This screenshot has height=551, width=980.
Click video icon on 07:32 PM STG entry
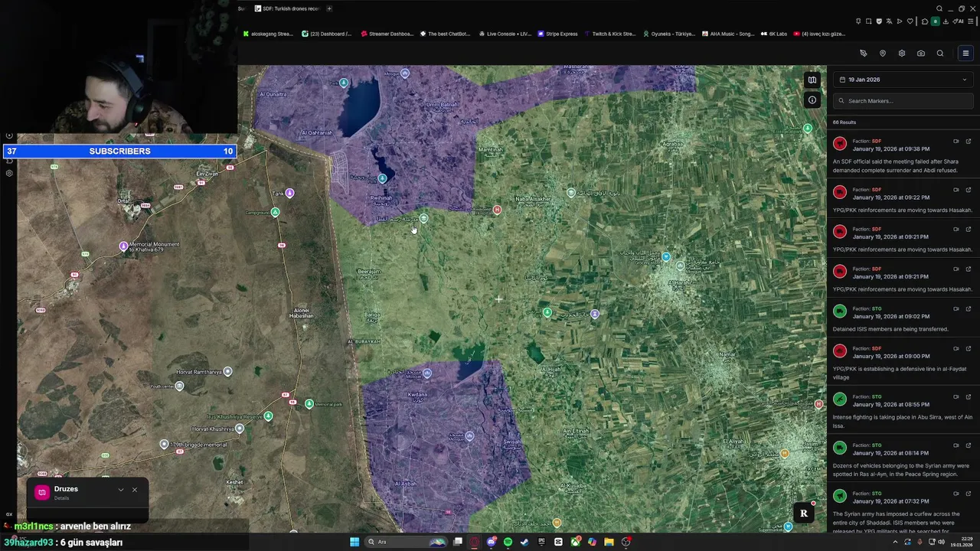(x=955, y=494)
